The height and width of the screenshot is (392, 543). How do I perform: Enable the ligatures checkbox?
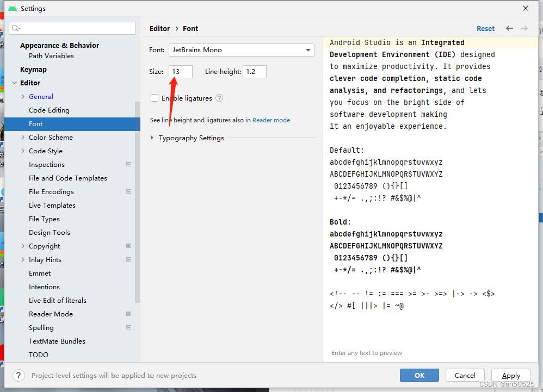tap(155, 98)
